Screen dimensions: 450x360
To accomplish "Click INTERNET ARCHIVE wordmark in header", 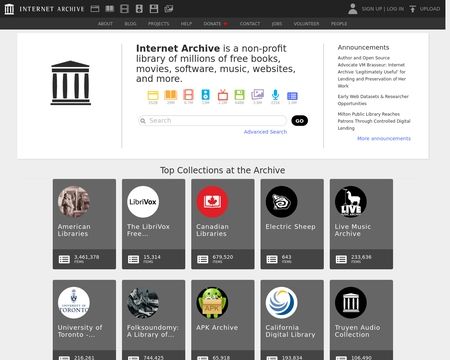I will [52, 9].
